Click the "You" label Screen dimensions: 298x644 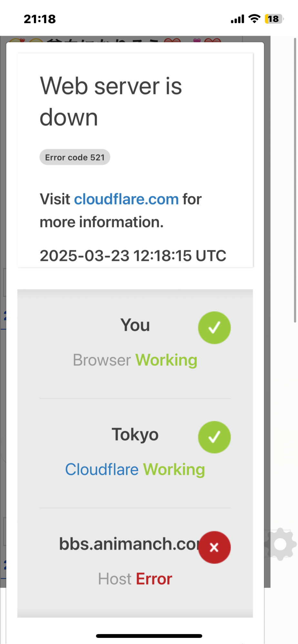(135, 325)
